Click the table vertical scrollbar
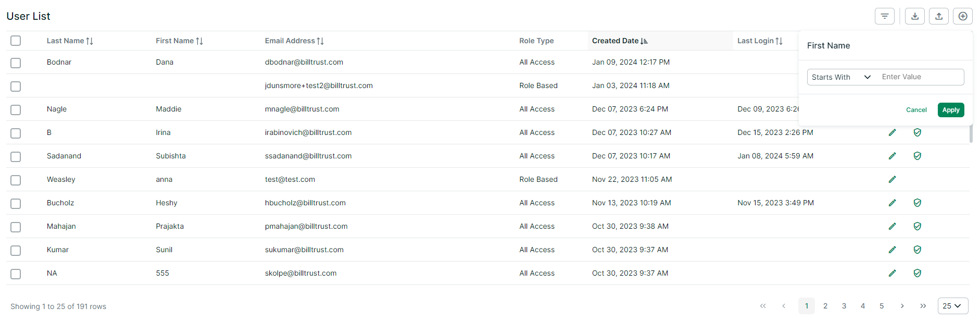 coord(971,133)
